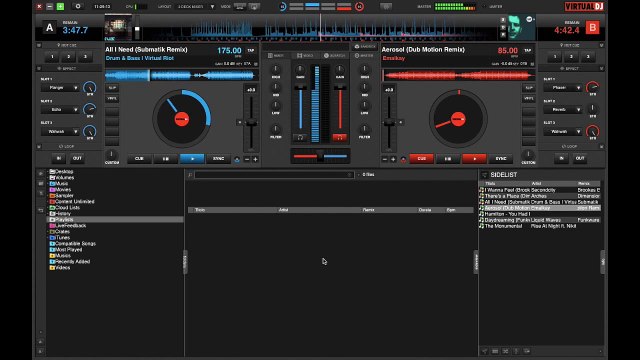Click deck B pitch slider
640x360 pixels.
[389, 122]
